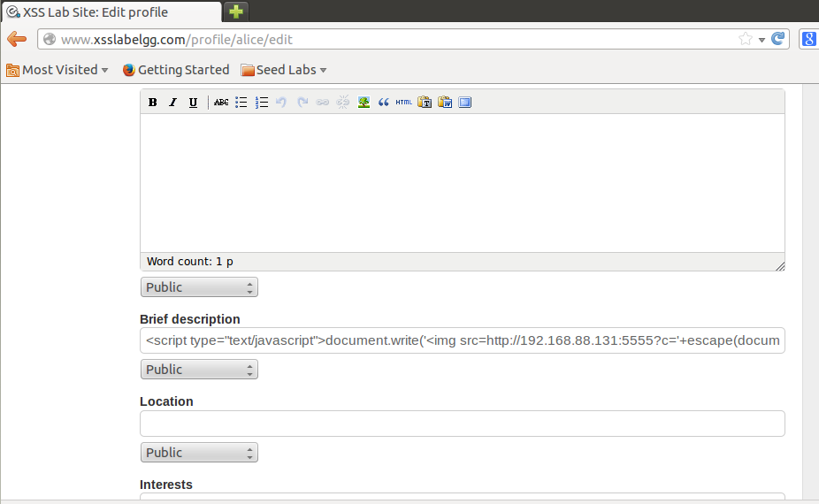Open the URL history dropdown arrow
Image resolution: width=819 pixels, height=504 pixels.
(762, 40)
